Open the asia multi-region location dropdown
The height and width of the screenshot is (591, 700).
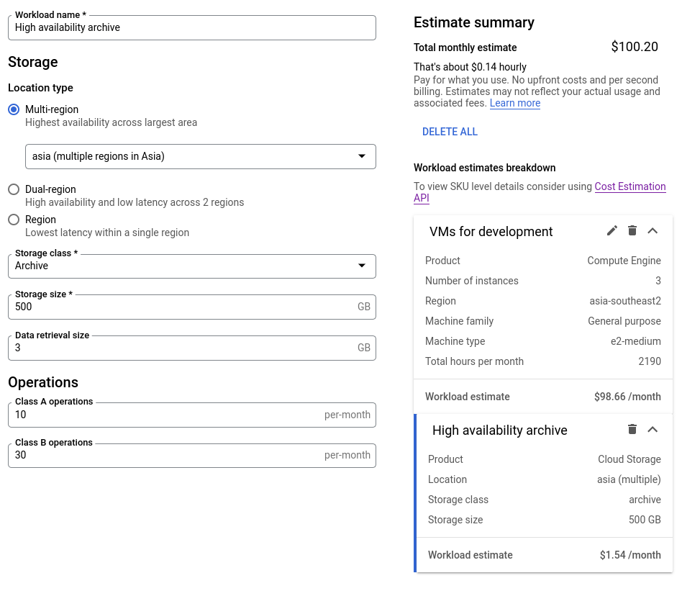(201, 156)
